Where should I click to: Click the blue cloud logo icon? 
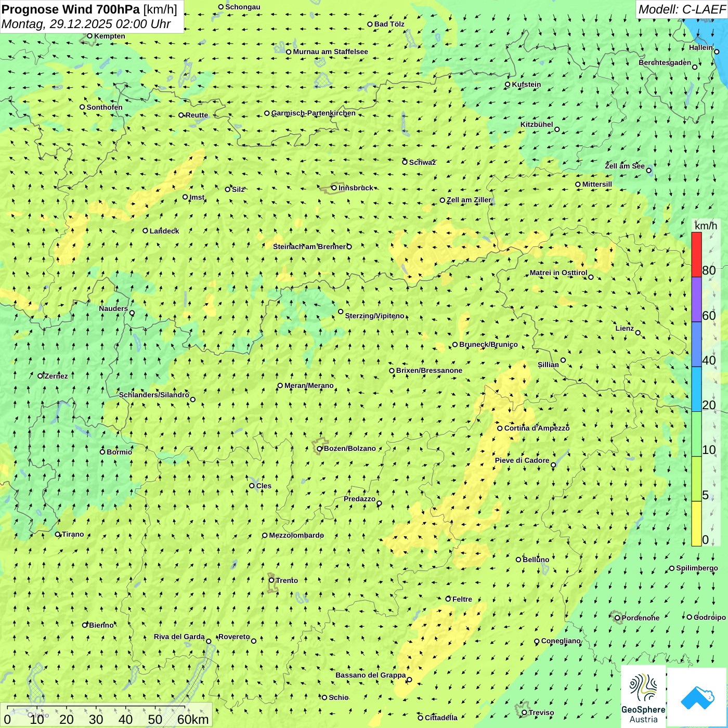697,697
